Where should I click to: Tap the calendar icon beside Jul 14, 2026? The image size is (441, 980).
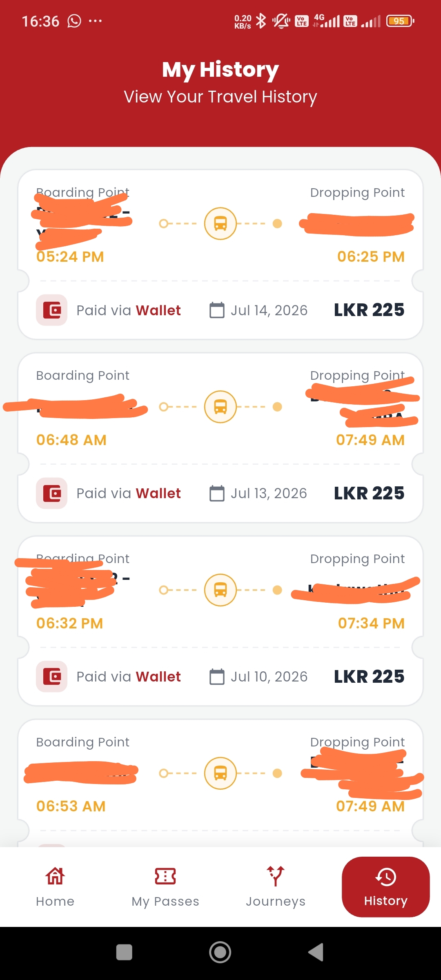click(217, 310)
